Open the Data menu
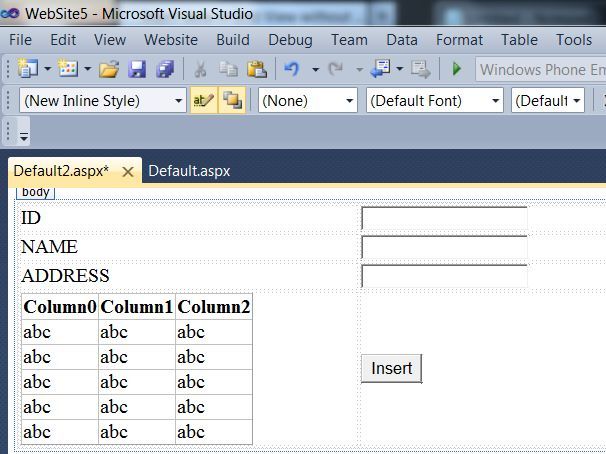The image size is (606, 454). pos(402,40)
